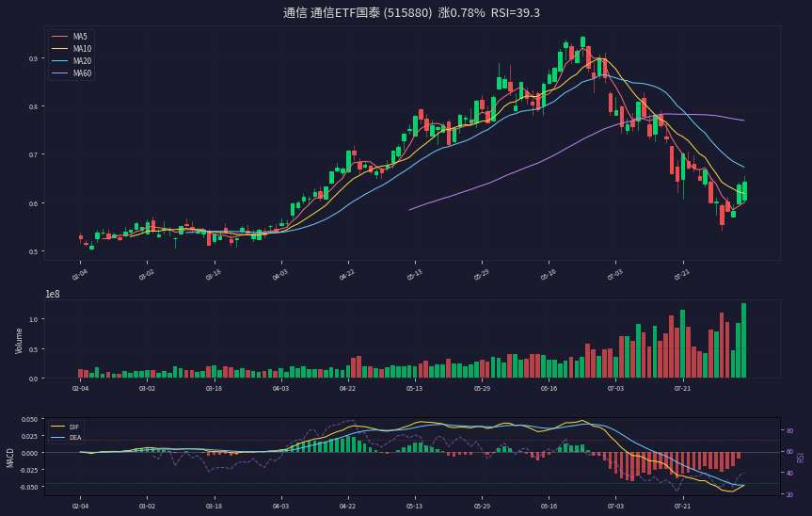Click the -0.050 MACD axis label

point(28,488)
